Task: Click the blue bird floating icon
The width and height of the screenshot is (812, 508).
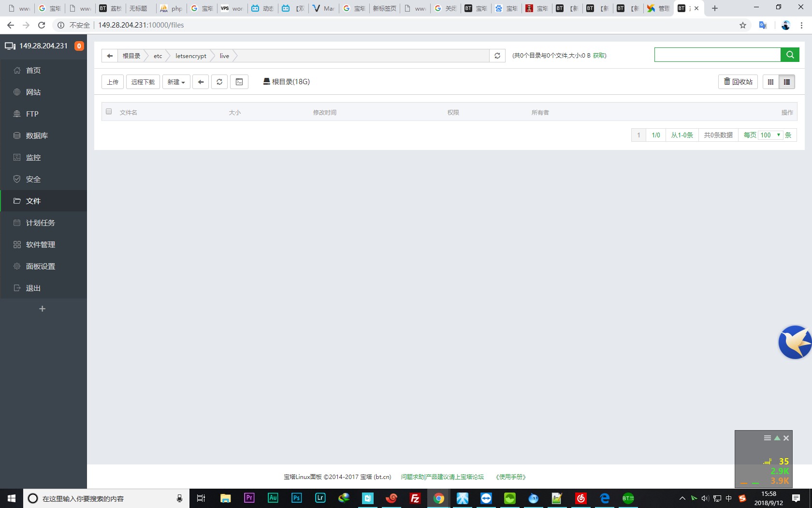Action: [795, 342]
